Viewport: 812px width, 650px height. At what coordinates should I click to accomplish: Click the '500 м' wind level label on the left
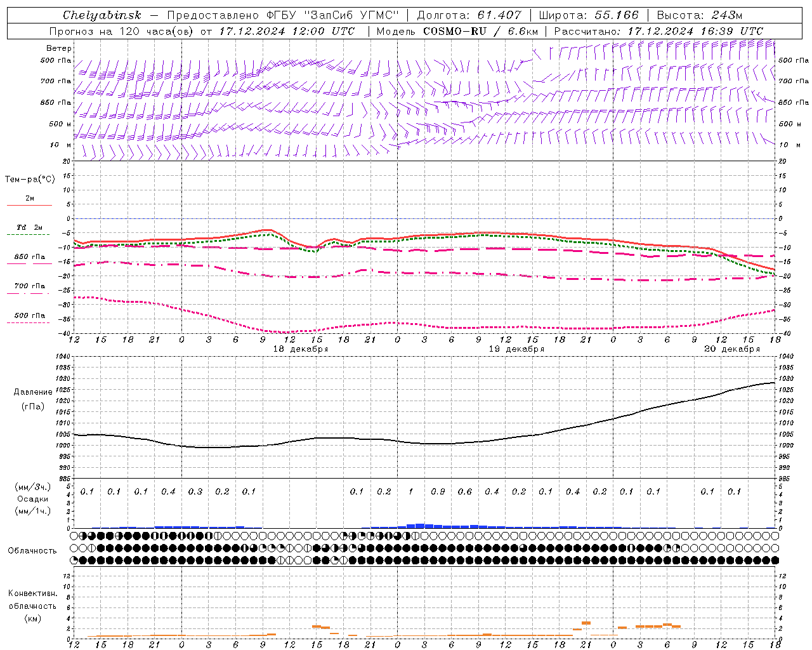pos(60,124)
